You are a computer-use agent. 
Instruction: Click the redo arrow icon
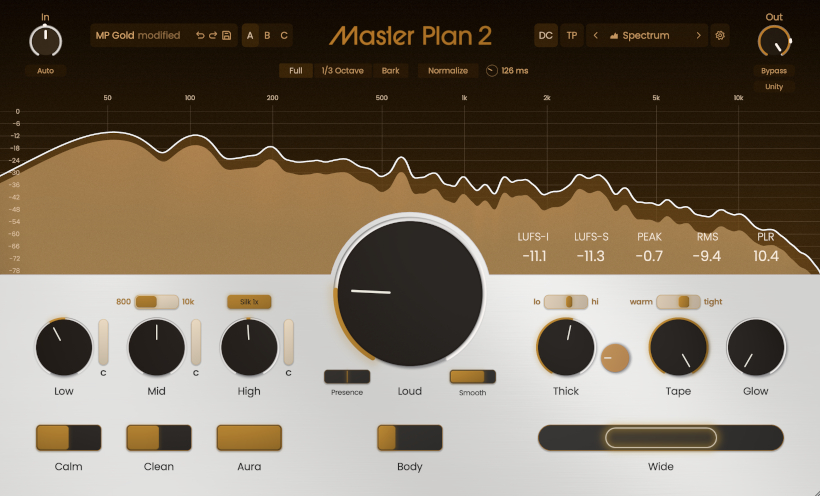tap(213, 36)
